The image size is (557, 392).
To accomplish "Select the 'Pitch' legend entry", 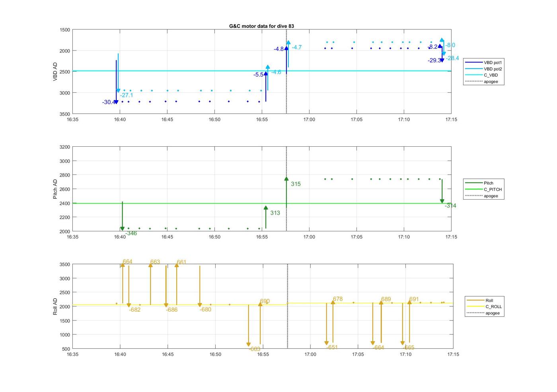I will 479,183.
